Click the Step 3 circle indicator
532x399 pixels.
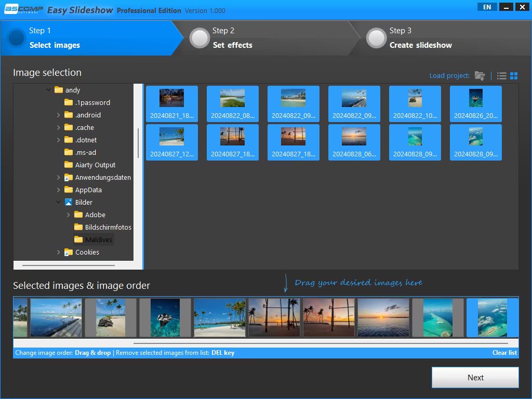[x=376, y=37]
